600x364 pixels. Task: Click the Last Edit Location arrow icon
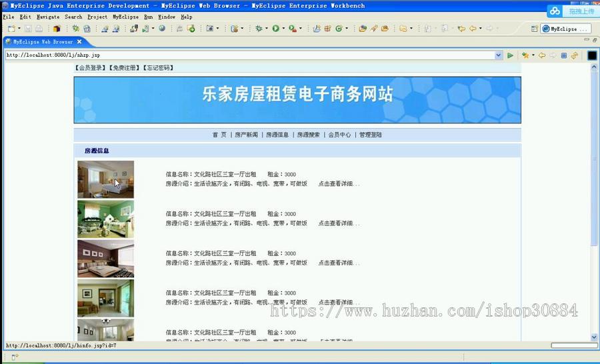(461, 29)
